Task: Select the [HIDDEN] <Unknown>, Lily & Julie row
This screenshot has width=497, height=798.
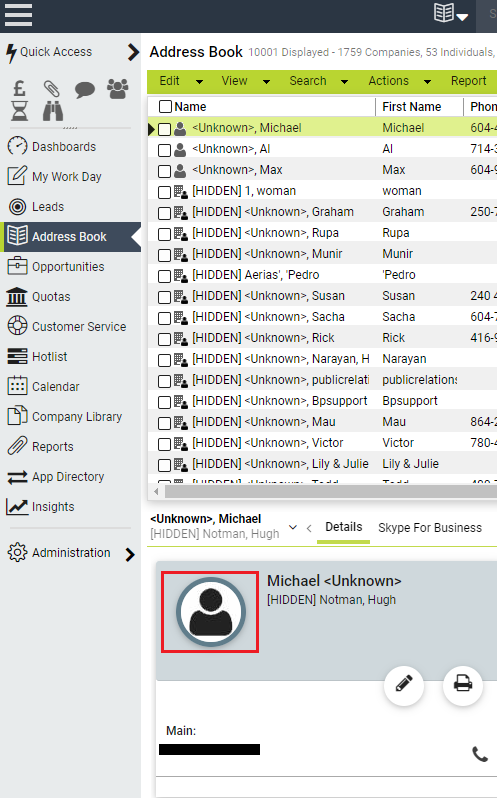Action: (x=280, y=464)
